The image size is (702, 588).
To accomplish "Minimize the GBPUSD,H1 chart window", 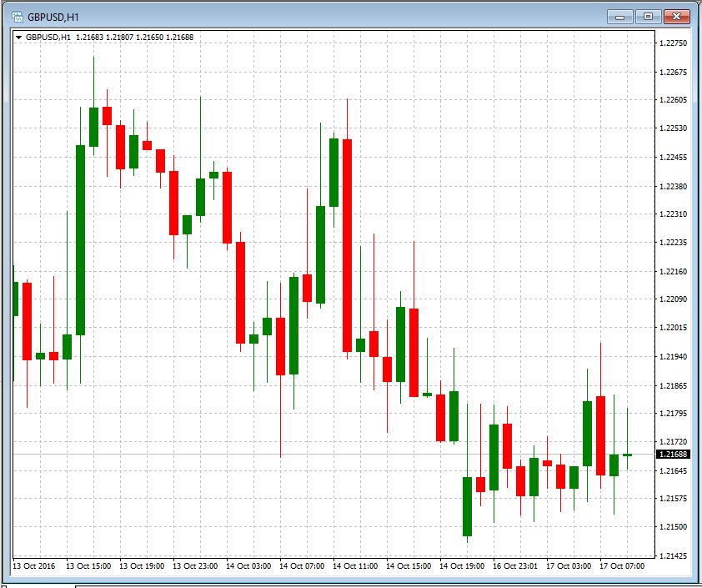I will (x=620, y=17).
